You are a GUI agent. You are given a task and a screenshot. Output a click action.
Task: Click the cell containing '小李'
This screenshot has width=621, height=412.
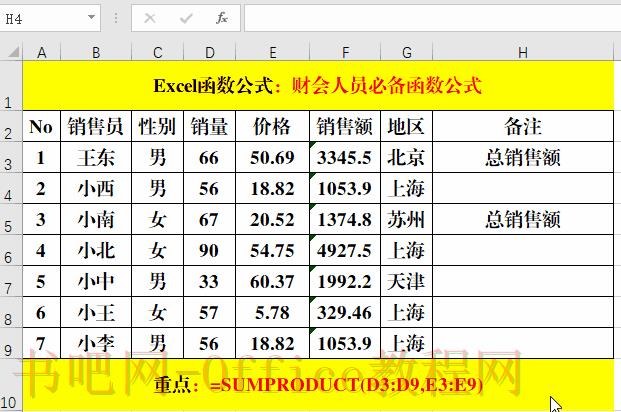96,343
